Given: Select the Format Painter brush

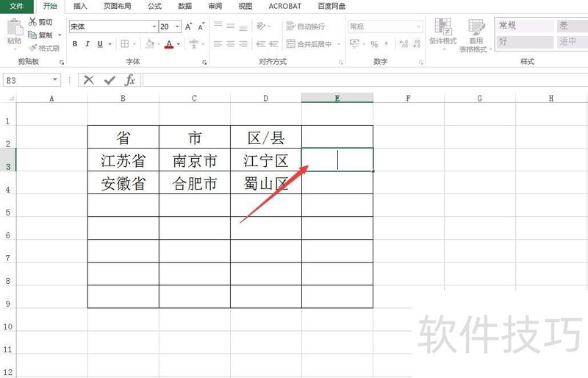Looking at the screenshot, I should tap(32, 48).
